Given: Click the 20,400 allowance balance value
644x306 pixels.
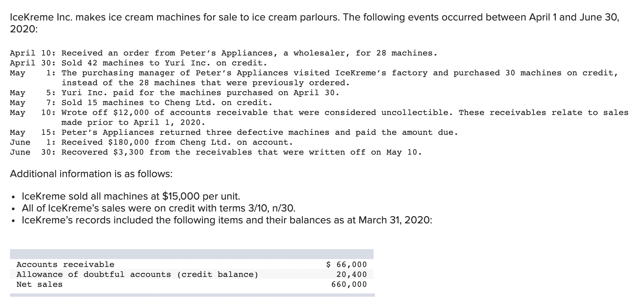Looking at the screenshot, I should pos(351,274).
